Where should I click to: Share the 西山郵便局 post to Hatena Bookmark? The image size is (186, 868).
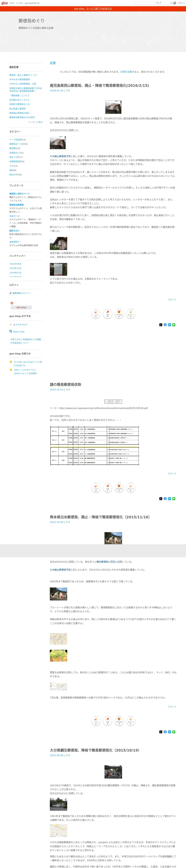[x=169, y=325]
